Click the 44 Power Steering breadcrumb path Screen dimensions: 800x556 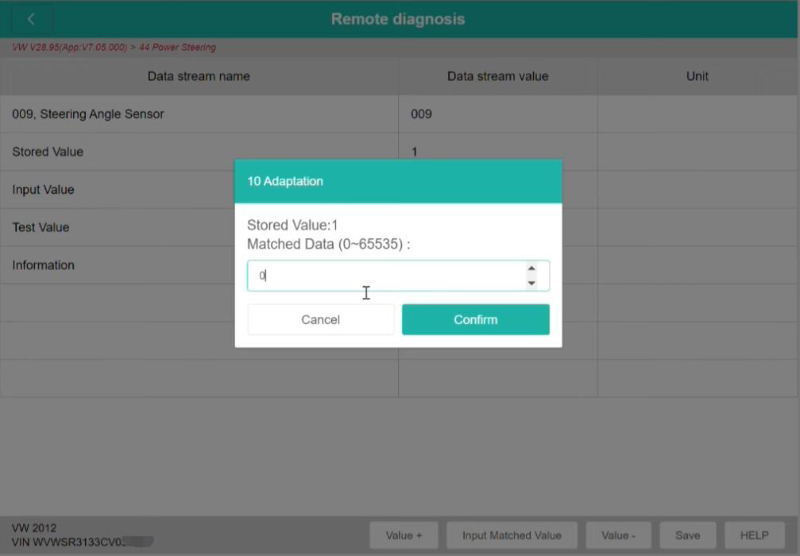(x=182, y=47)
